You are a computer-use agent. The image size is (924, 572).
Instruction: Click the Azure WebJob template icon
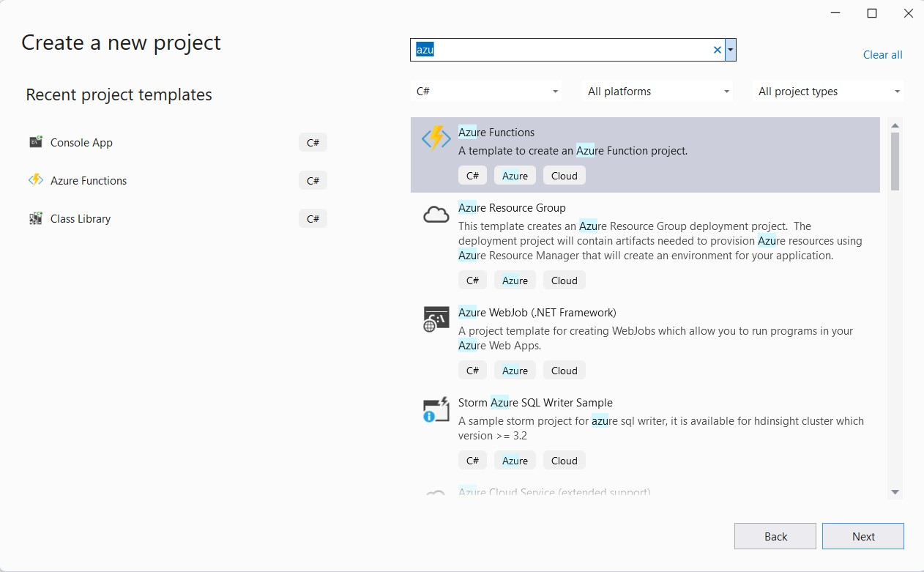click(x=436, y=319)
